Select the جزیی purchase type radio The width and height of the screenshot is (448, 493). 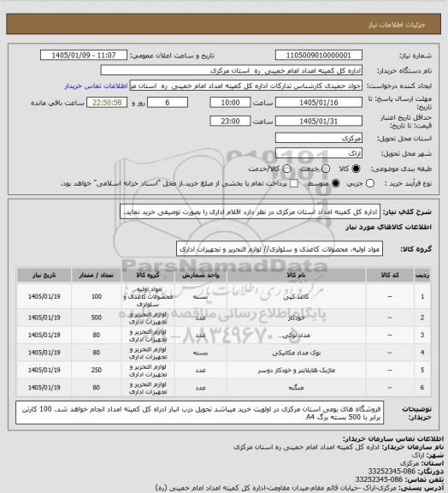click(x=370, y=183)
